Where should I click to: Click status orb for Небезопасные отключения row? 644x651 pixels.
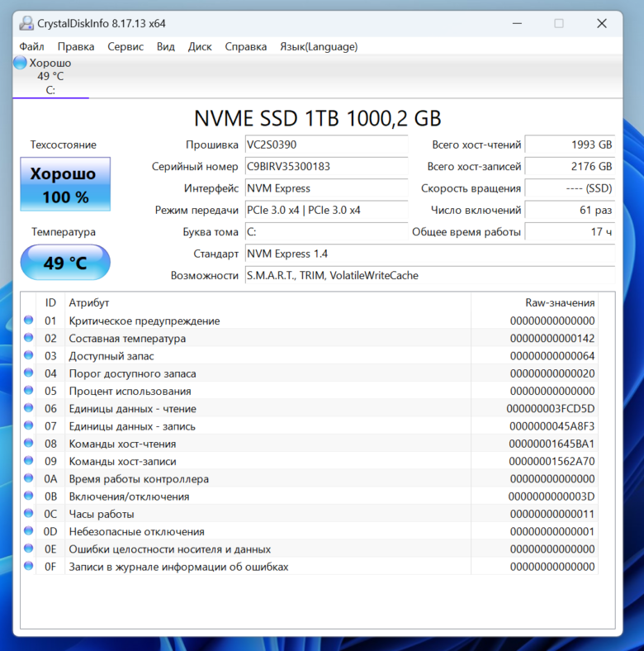[28, 530]
